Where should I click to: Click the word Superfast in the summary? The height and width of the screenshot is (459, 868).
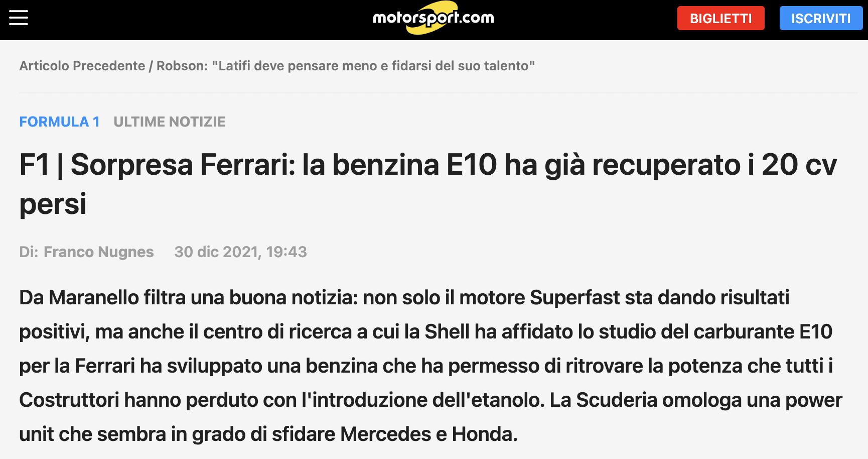[x=575, y=297]
